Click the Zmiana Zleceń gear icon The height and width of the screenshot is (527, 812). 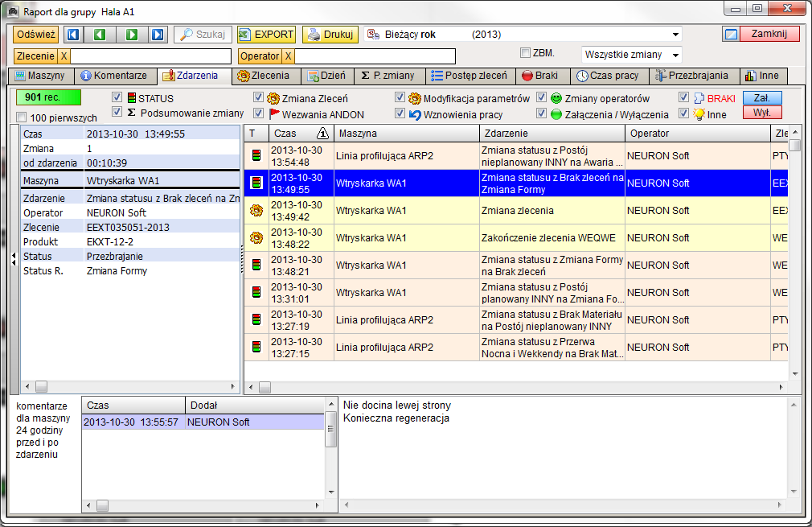point(273,98)
